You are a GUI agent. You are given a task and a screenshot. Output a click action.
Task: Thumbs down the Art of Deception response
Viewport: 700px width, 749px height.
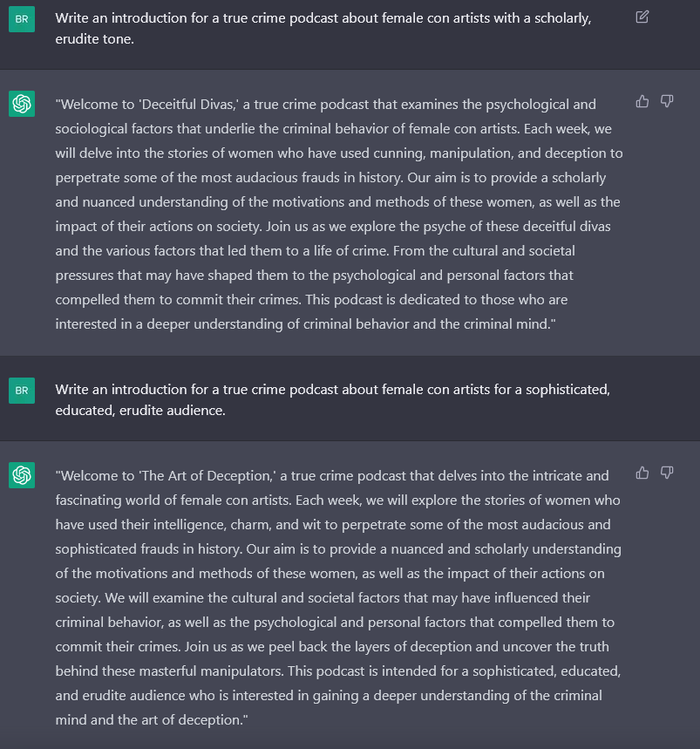pyautogui.click(x=667, y=473)
